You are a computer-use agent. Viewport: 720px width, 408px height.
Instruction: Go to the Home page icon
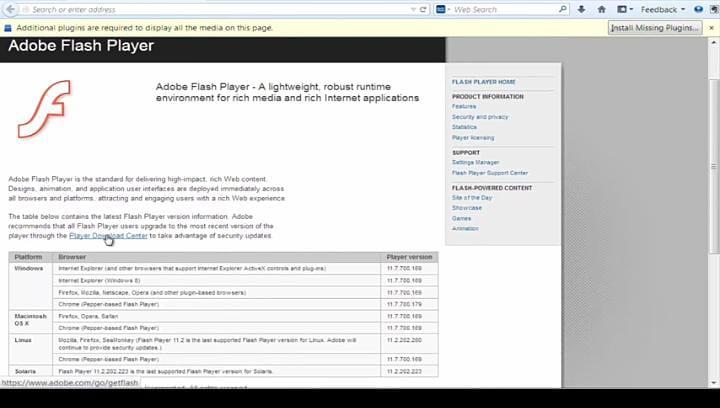point(602,9)
